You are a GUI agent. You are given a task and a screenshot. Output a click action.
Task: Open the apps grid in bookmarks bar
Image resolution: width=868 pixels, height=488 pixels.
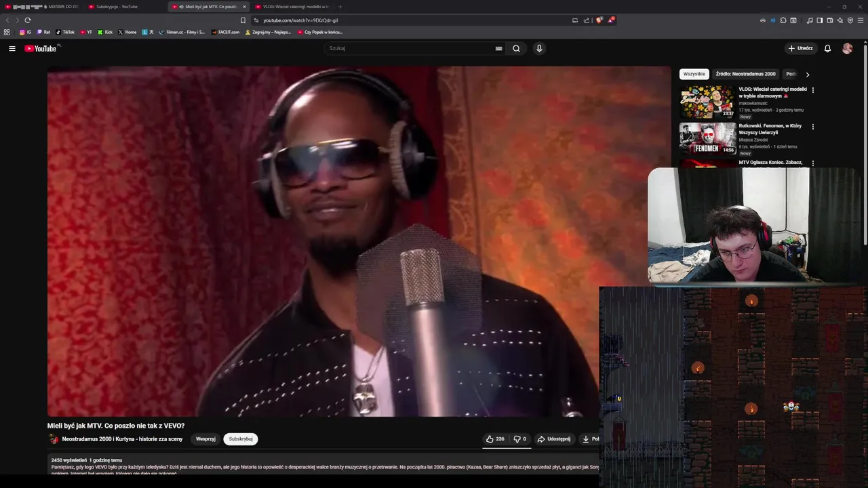point(7,32)
